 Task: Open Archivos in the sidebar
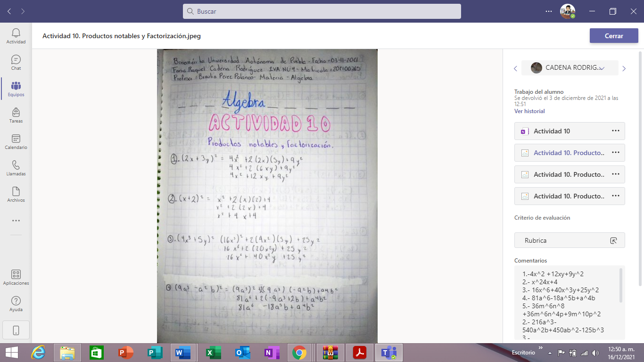coord(16,194)
